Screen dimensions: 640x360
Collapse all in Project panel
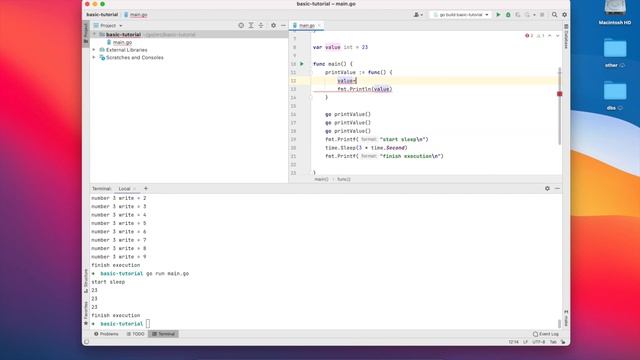[261, 25]
